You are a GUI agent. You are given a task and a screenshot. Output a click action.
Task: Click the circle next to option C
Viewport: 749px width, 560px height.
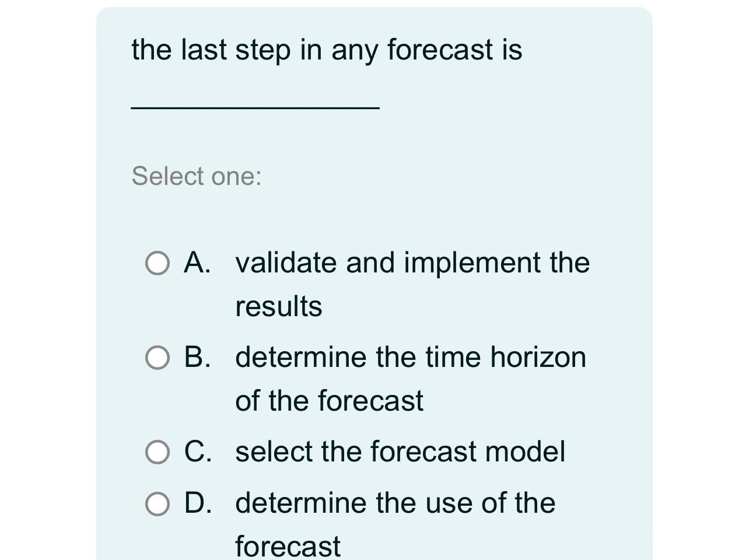pyautogui.click(x=157, y=451)
